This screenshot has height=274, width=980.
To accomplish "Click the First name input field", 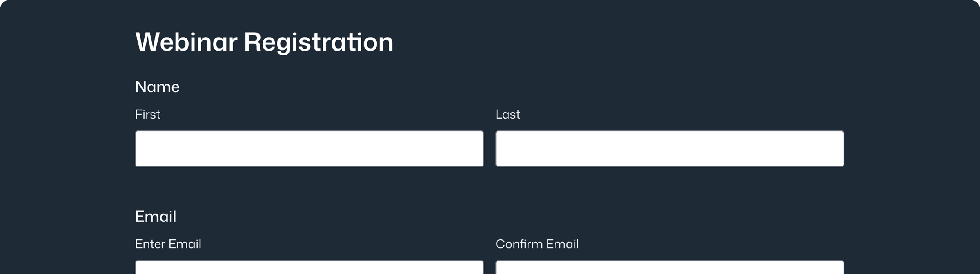I will pyautogui.click(x=309, y=148).
